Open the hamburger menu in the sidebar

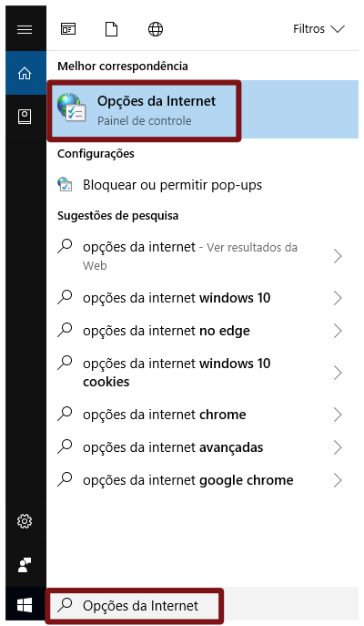point(25,29)
